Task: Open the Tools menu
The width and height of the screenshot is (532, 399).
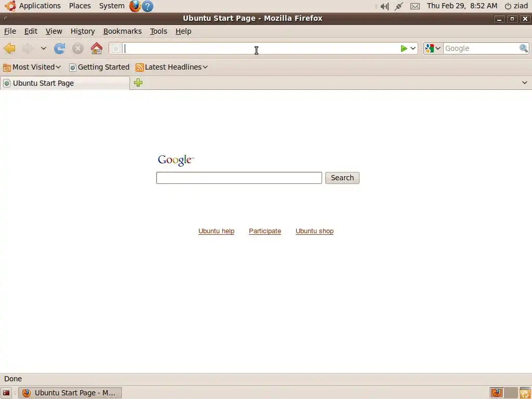Action: 158,31
